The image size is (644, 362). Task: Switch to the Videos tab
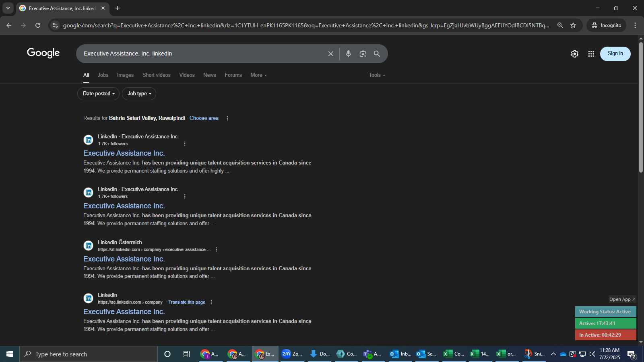187,75
